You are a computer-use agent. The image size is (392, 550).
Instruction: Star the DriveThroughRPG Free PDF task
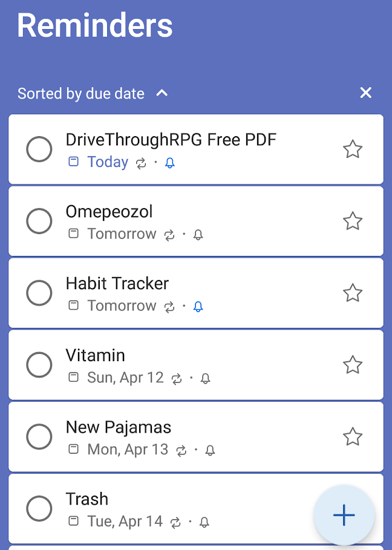tap(353, 149)
